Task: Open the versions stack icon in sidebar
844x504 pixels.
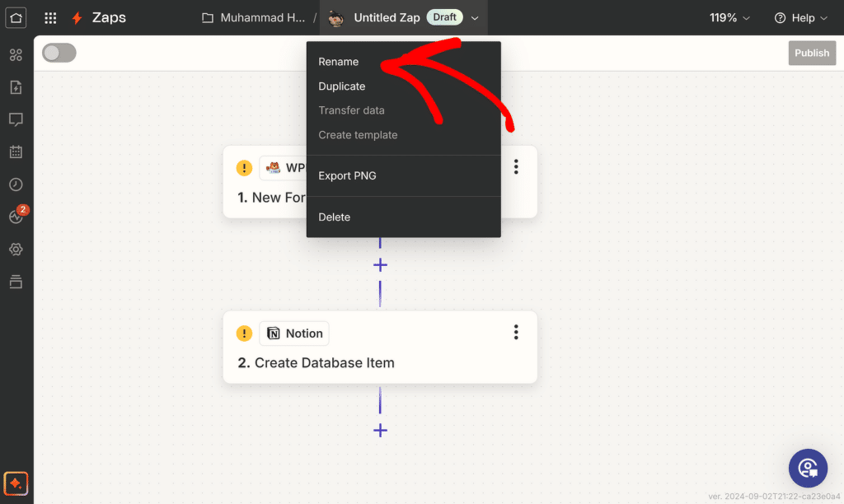Action: coord(16,282)
